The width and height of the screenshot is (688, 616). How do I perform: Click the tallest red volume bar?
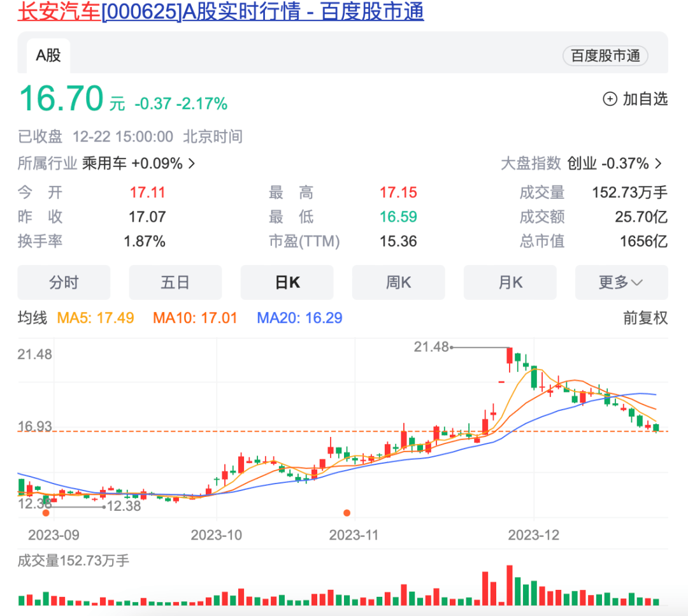click(x=510, y=585)
